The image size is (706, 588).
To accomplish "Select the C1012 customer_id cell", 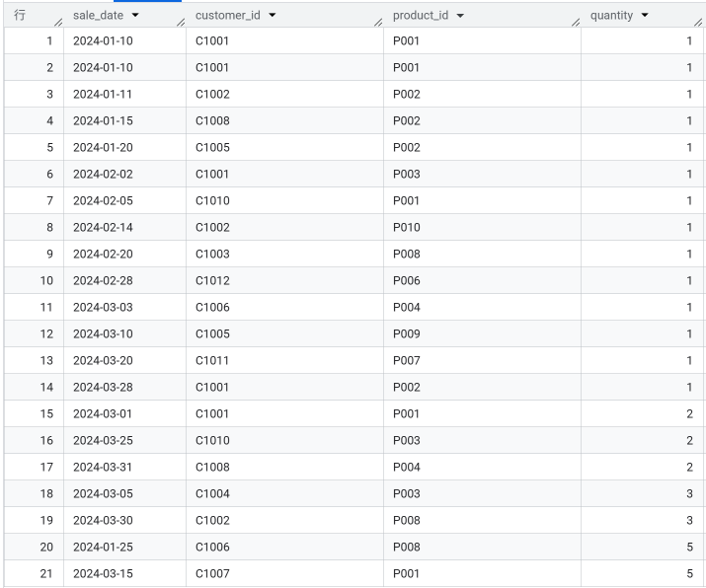I will click(x=212, y=280).
